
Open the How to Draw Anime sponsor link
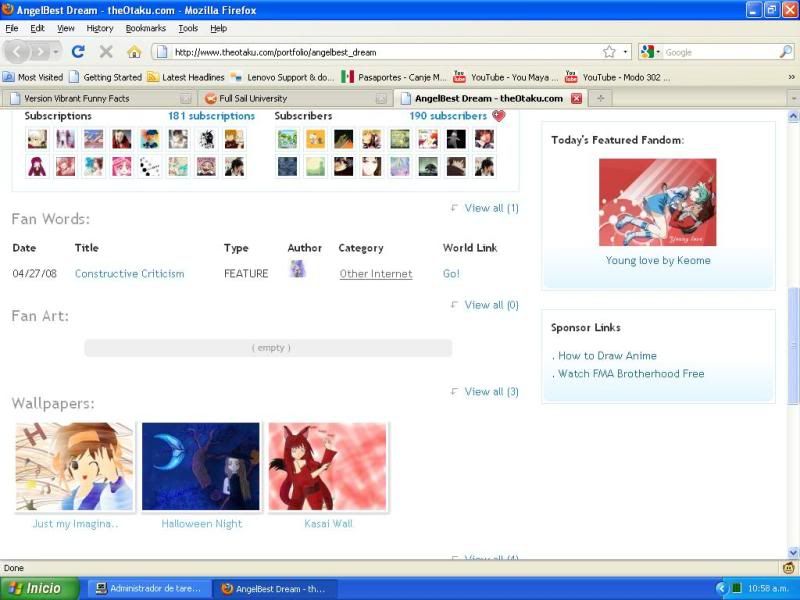coord(607,356)
